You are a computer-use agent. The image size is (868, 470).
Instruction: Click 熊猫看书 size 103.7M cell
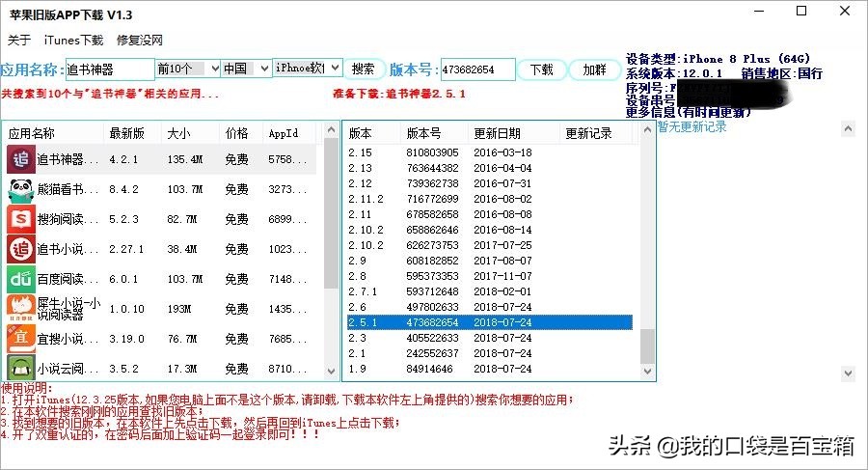(x=185, y=189)
